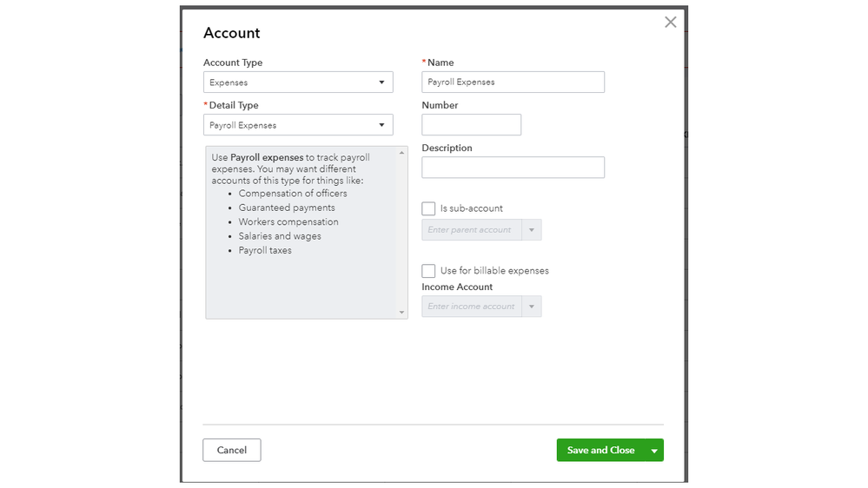Screen dimensions: 868x488
Task: Click the scroll-down arrow in detail description box
Action: tap(401, 313)
